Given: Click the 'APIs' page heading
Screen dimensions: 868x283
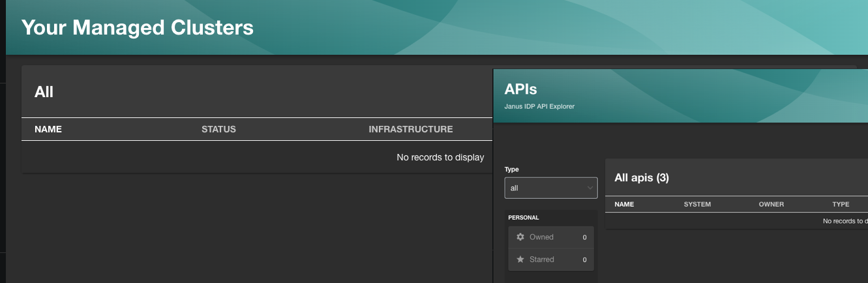Looking at the screenshot, I should (520, 89).
